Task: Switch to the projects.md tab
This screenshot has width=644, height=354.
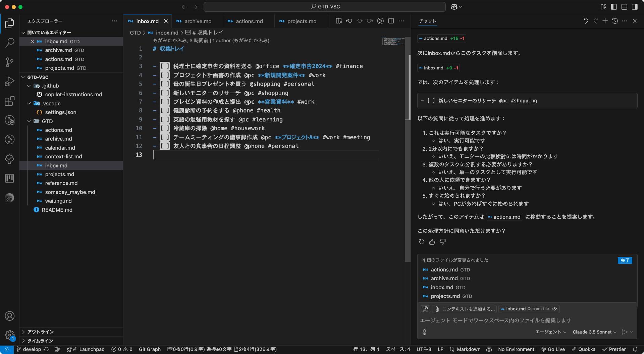Action: 301,21
